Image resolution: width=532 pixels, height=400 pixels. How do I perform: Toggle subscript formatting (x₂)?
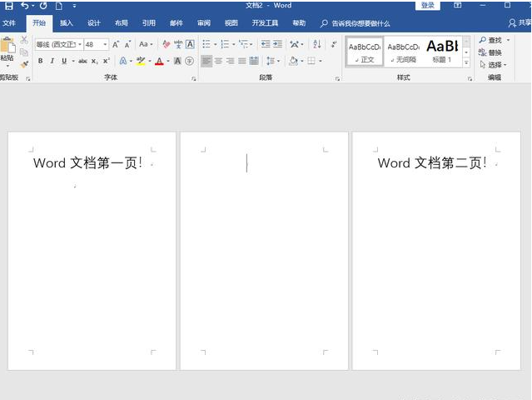tap(94, 61)
